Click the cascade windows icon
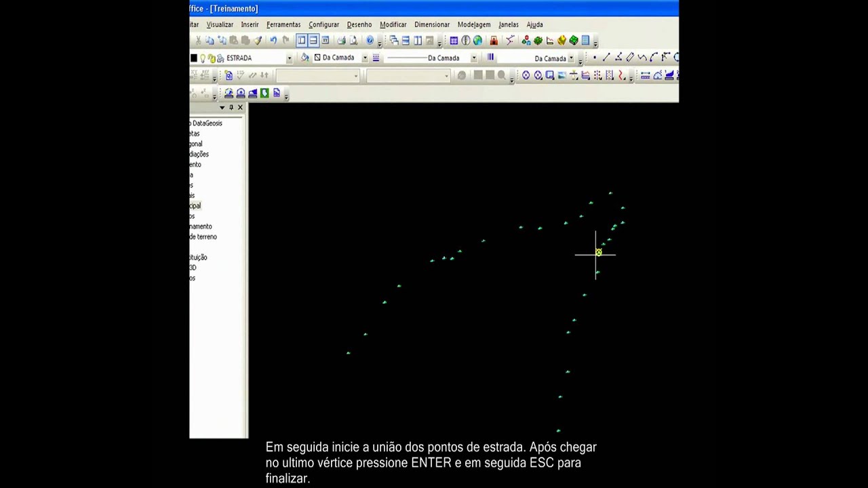Screen dimensions: 868x488 click(x=394, y=40)
